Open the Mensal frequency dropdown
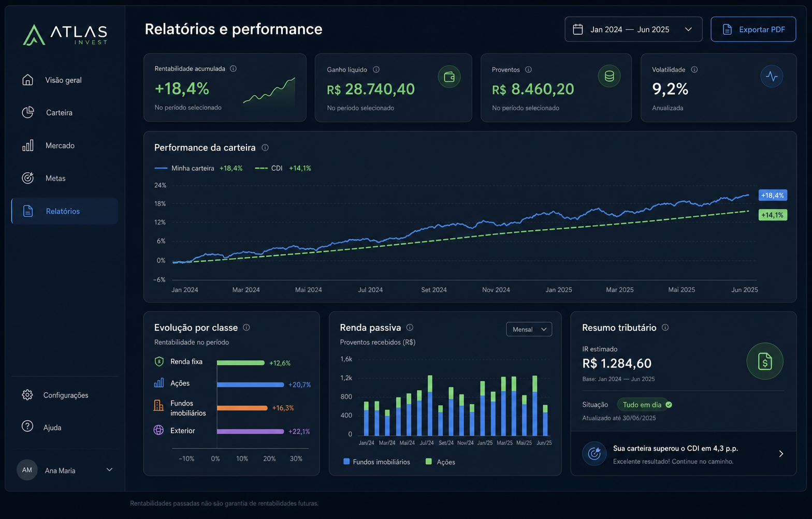 529,330
